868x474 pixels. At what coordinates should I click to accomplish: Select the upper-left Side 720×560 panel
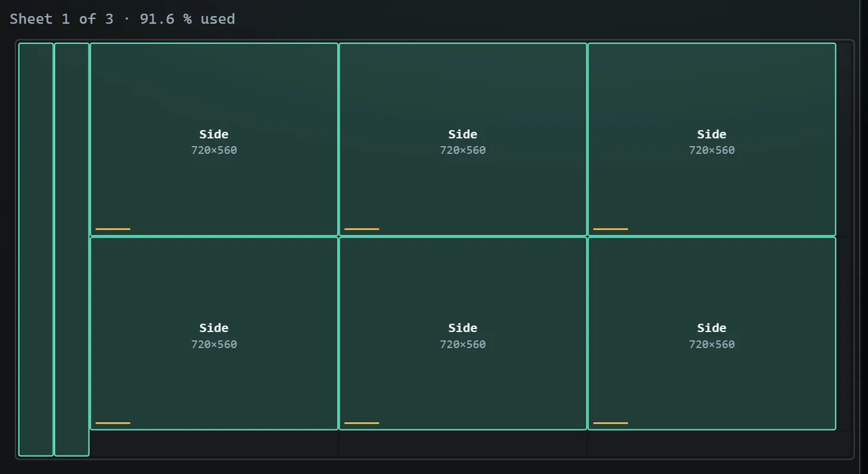[214, 140]
